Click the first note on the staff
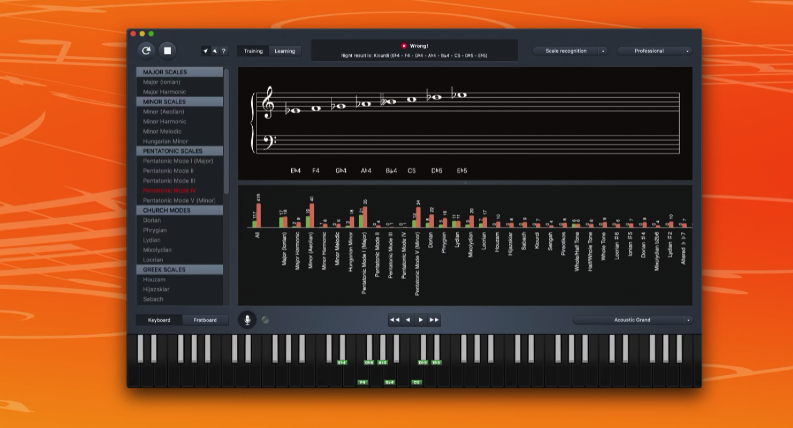Viewport: 793px width, 428px height. point(294,110)
